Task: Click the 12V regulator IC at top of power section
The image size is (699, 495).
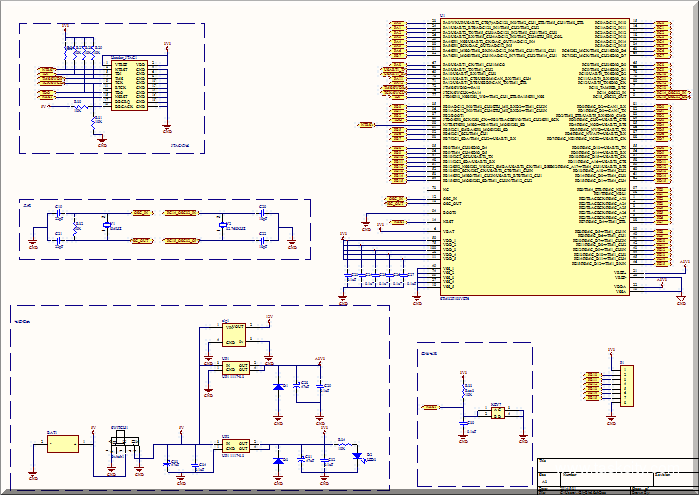Action: pos(234,334)
